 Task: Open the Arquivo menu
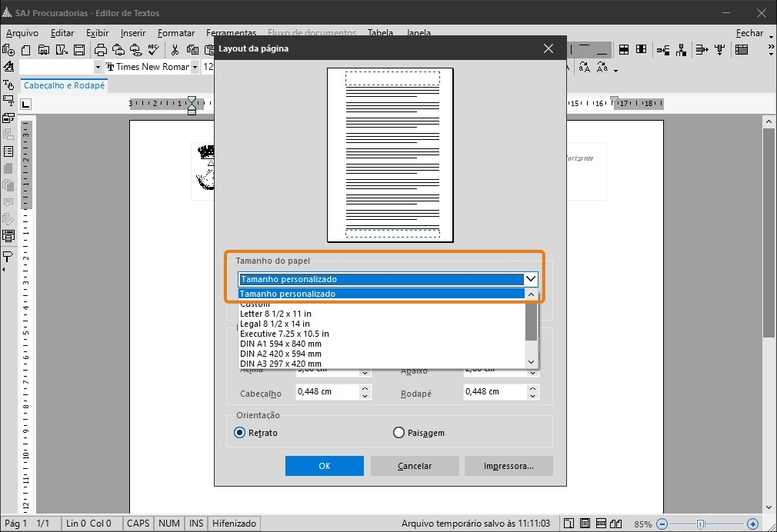point(22,33)
